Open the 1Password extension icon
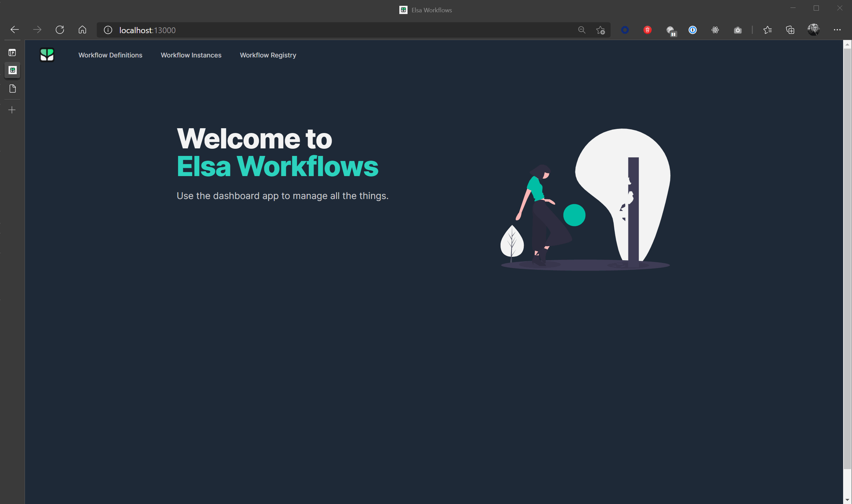Screen dimensions: 852x504 692,30
